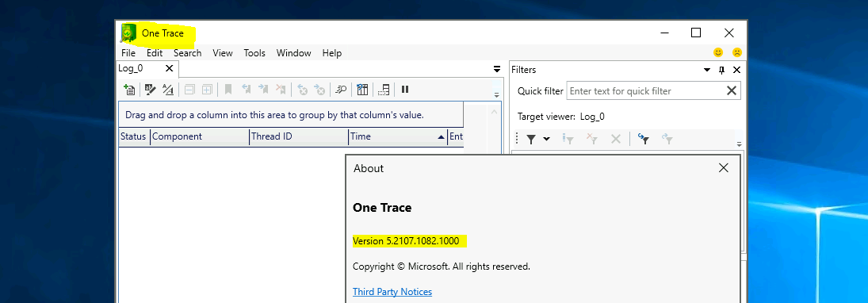Clear bookmarks icon with red X
This screenshot has width=868, height=303.
[x=281, y=89]
